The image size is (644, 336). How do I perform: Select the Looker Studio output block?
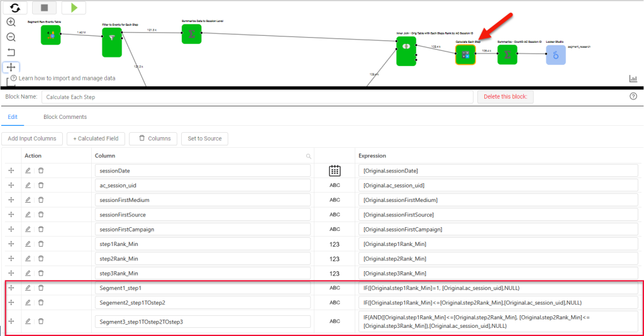point(556,55)
